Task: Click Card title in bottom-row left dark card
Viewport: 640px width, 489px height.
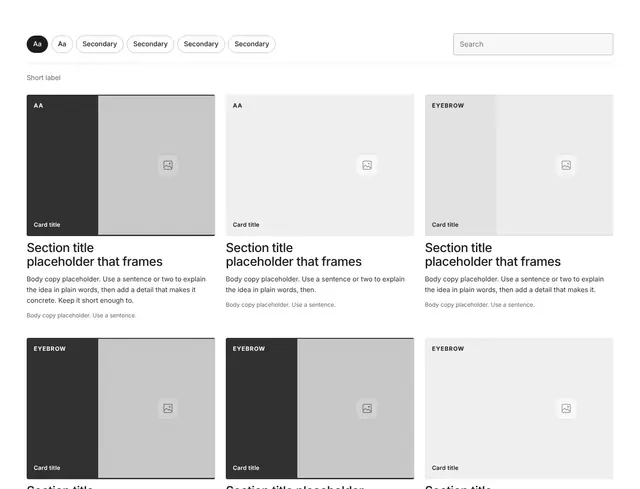Action: click(47, 468)
